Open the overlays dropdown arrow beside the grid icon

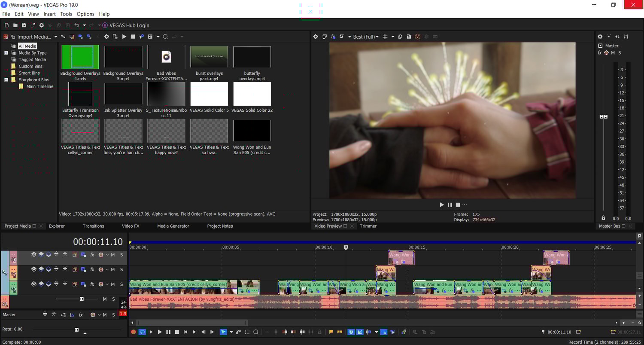[392, 37]
